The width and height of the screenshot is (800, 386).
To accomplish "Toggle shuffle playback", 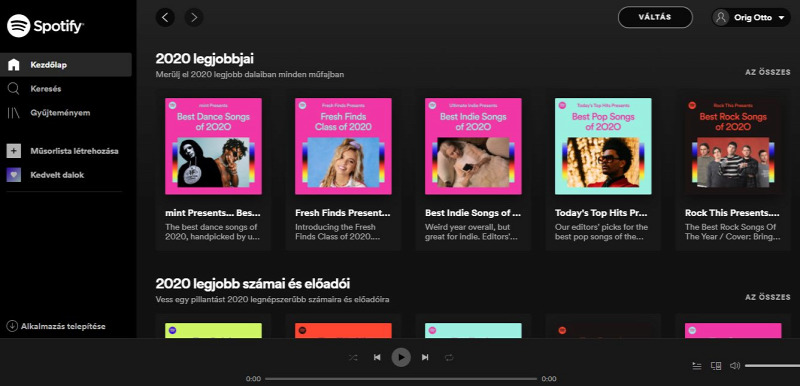I will tap(353, 357).
